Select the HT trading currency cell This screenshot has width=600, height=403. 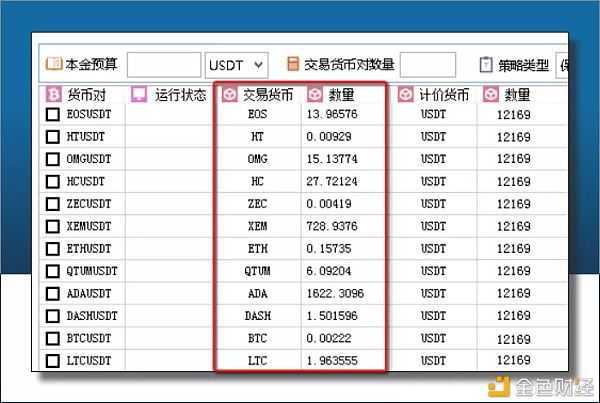[258, 137]
